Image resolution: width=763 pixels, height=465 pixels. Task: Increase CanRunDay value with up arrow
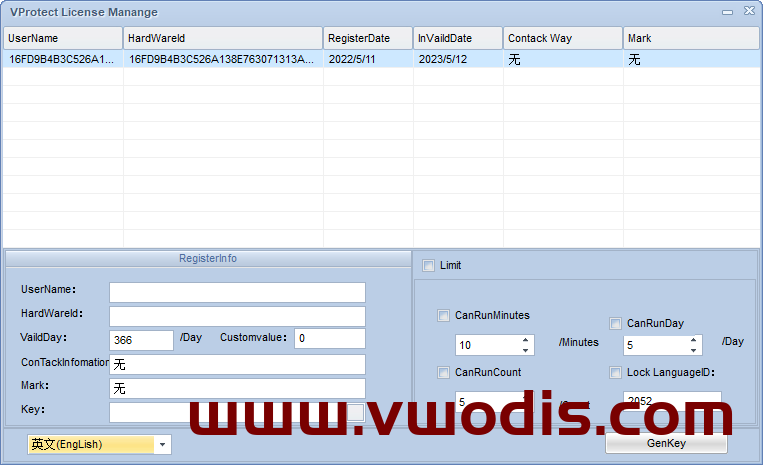pos(694,340)
